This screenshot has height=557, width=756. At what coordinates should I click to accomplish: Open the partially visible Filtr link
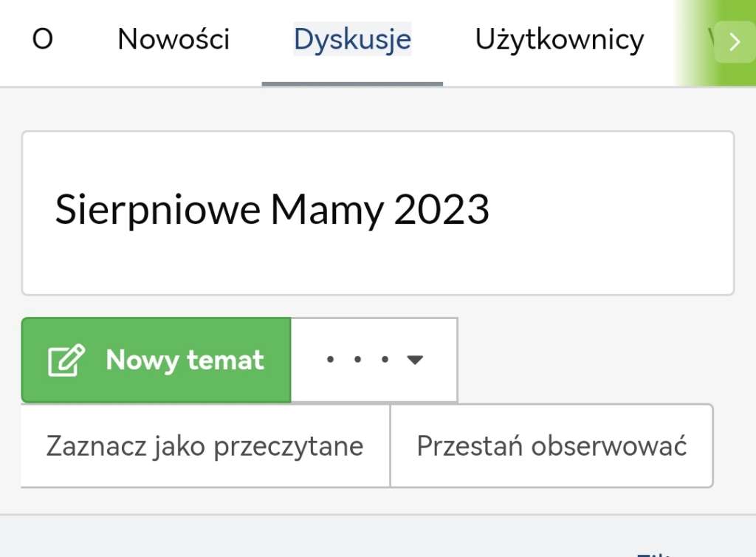[x=653, y=553]
